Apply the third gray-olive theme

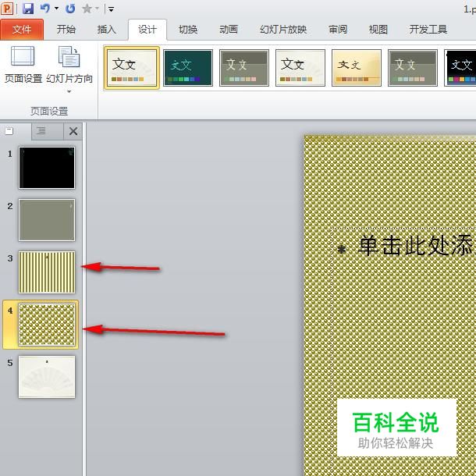pos(244,68)
